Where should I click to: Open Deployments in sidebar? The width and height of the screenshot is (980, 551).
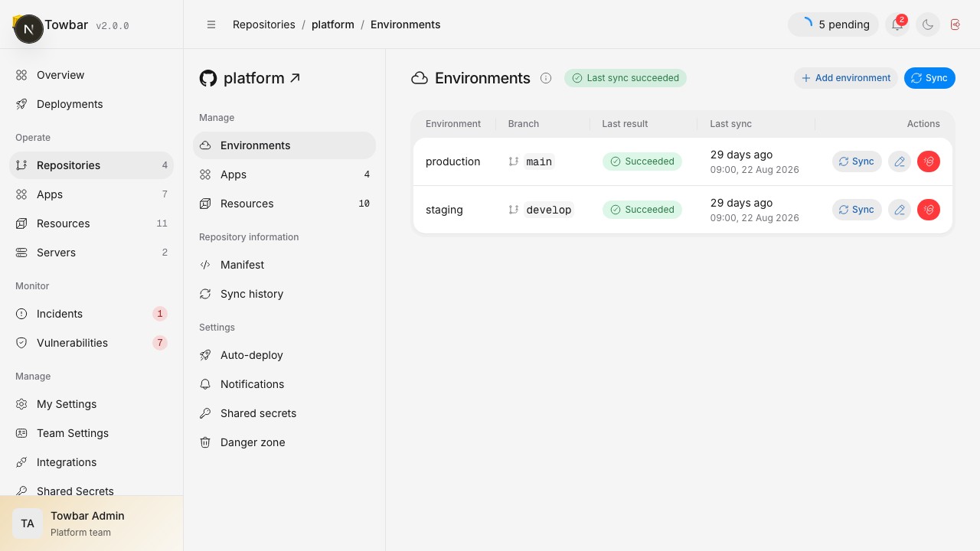[92, 104]
